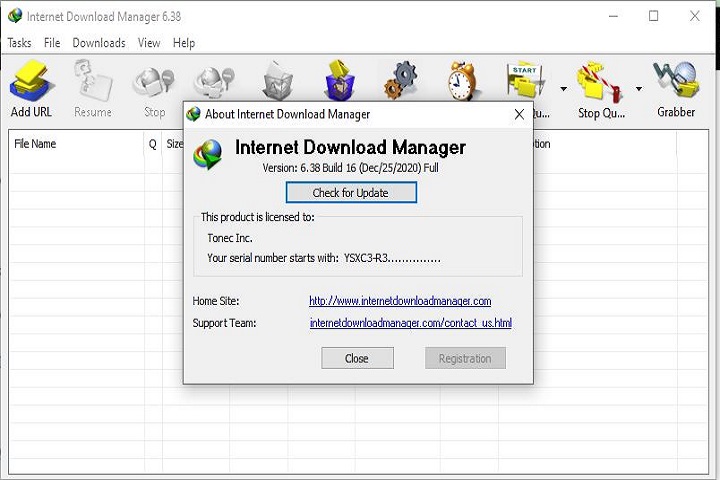Open the Tasks menu
Image resolution: width=720 pixels, height=480 pixels.
pos(20,43)
